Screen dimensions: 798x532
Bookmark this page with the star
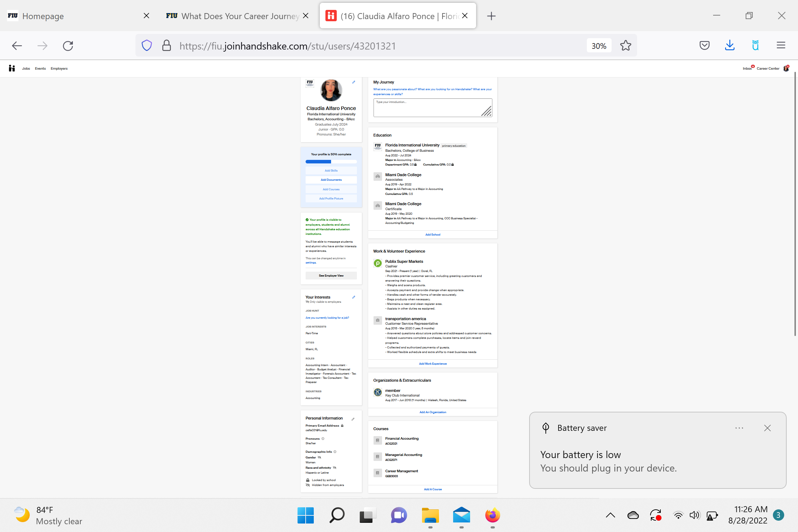pyautogui.click(x=626, y=46)
